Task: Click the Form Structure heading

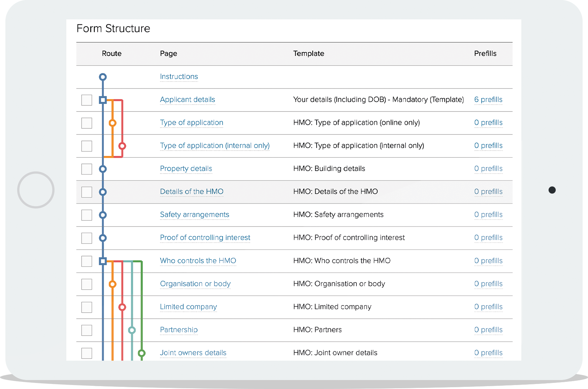Action: coord(113,28)
